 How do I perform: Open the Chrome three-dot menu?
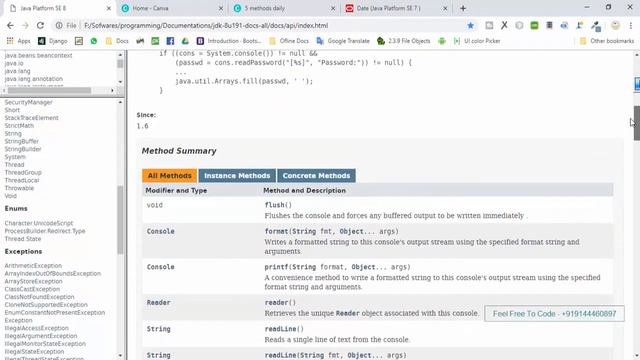pos(631,25)
